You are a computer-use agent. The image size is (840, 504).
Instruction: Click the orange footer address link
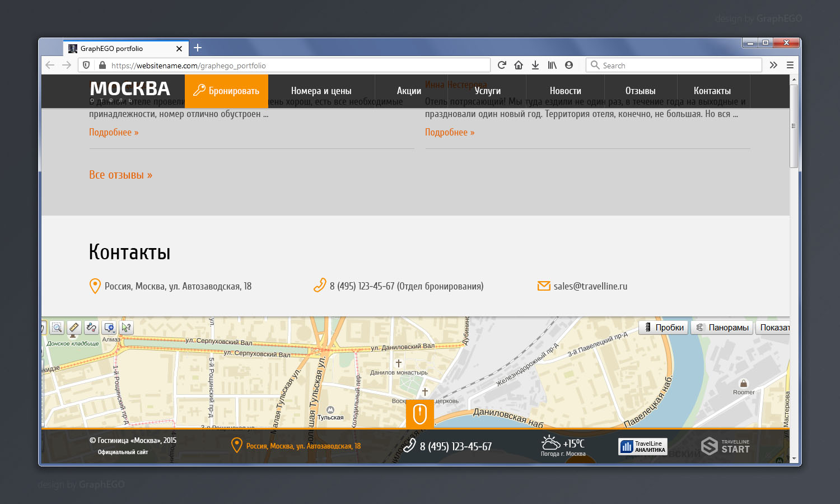(x=304, y=446)
